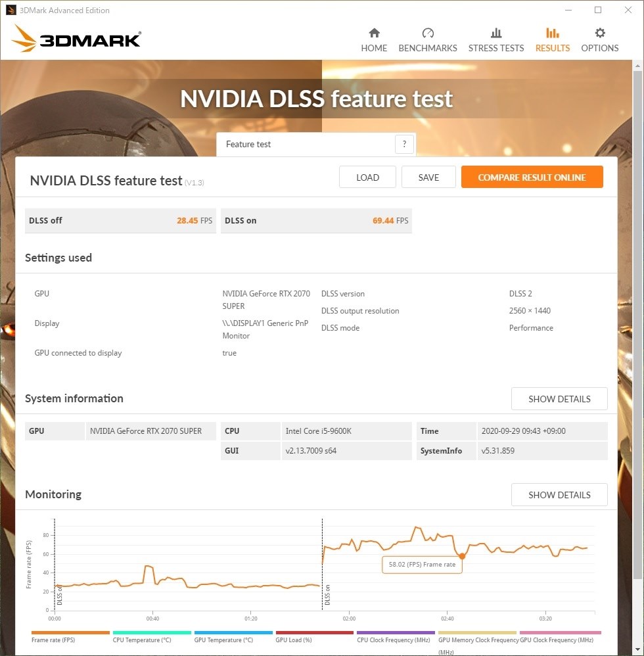Click the DLSS off dashed marker line
The image size is (644, 656).
[x=55, y=565]
